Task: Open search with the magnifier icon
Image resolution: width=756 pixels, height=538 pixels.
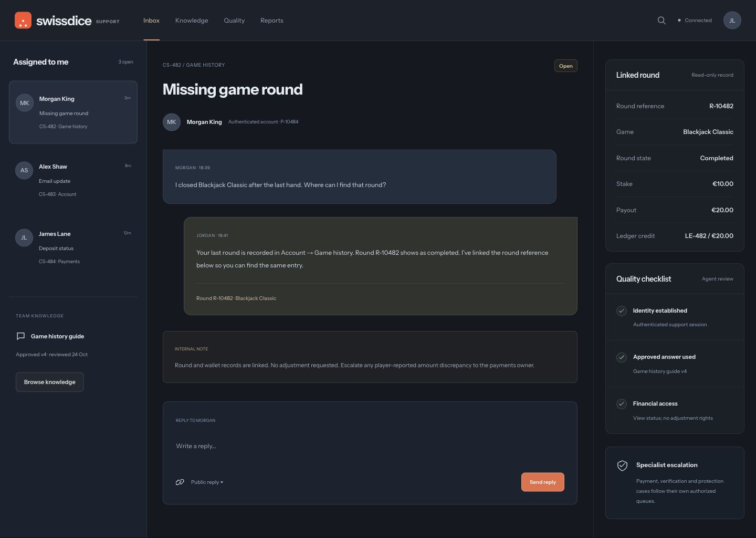Action: (661, 20)
